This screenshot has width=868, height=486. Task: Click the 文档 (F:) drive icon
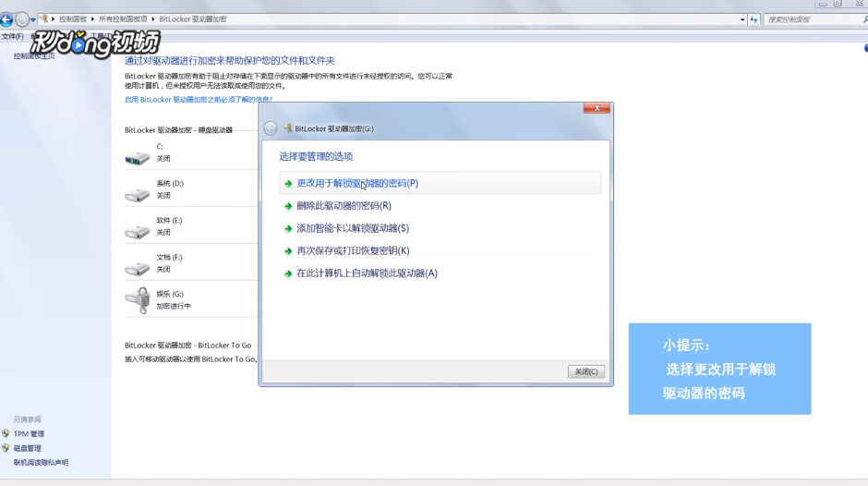pyautogui.click(x=138, y=269)
